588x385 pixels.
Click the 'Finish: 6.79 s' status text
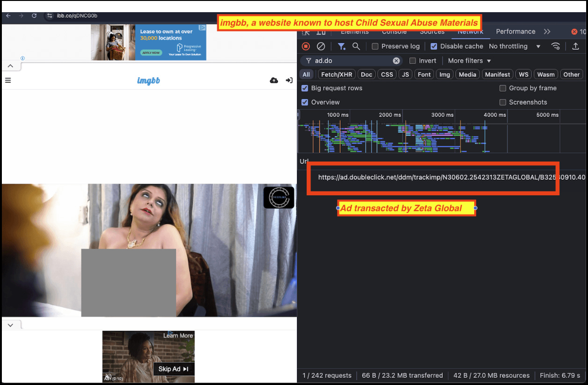pos(560,376)
